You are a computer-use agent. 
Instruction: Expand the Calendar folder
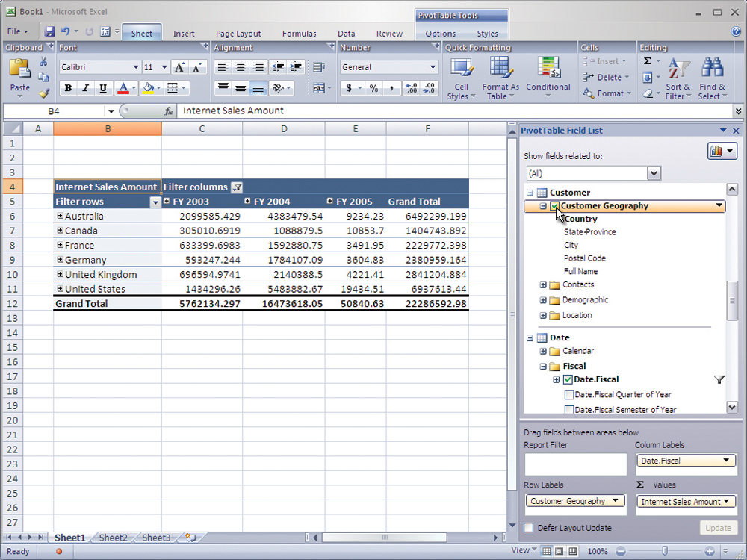pyautogui.click(x=542, y=352)
